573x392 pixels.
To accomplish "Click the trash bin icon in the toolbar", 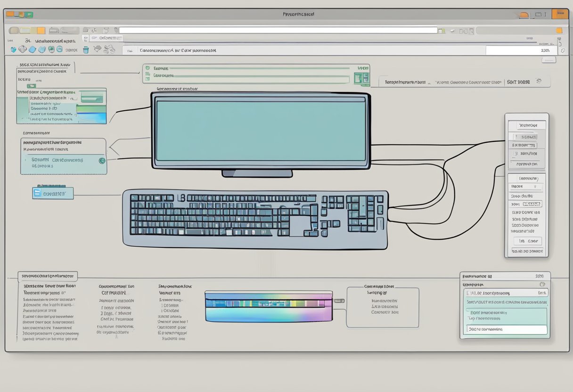I will coord(86,49).
